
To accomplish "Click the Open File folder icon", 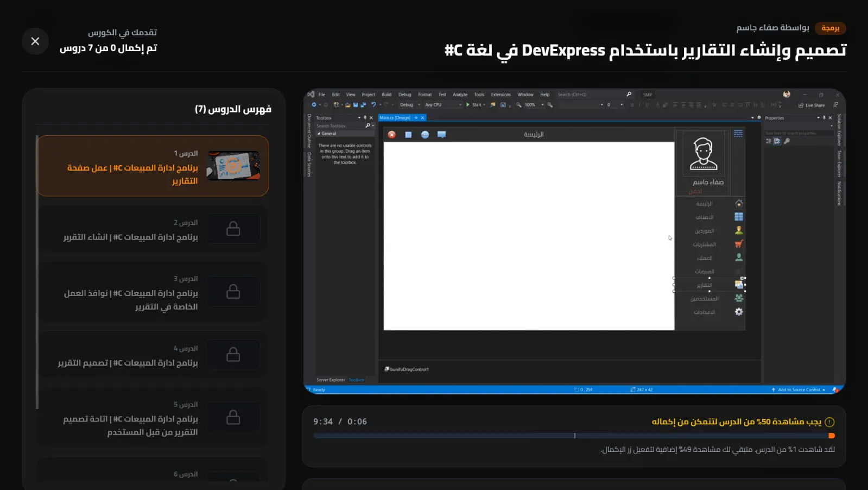I will (347, 105).
